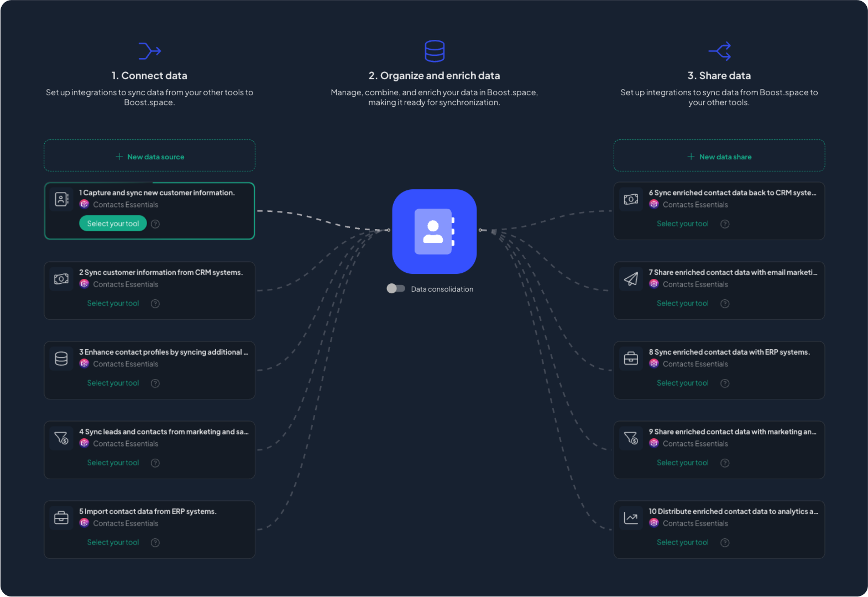Viewport: 868px width, 597px height.
Task: Click the contact card icon on card 1
Action: point(61,199)
